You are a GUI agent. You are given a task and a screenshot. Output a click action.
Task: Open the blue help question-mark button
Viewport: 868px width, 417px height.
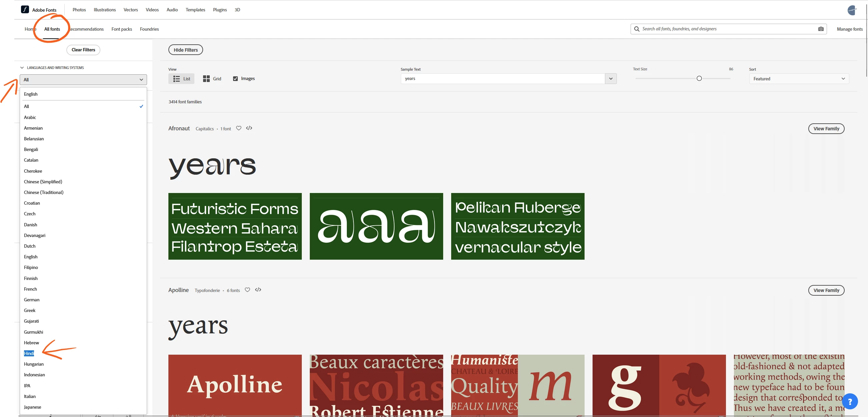pos(849,402)
